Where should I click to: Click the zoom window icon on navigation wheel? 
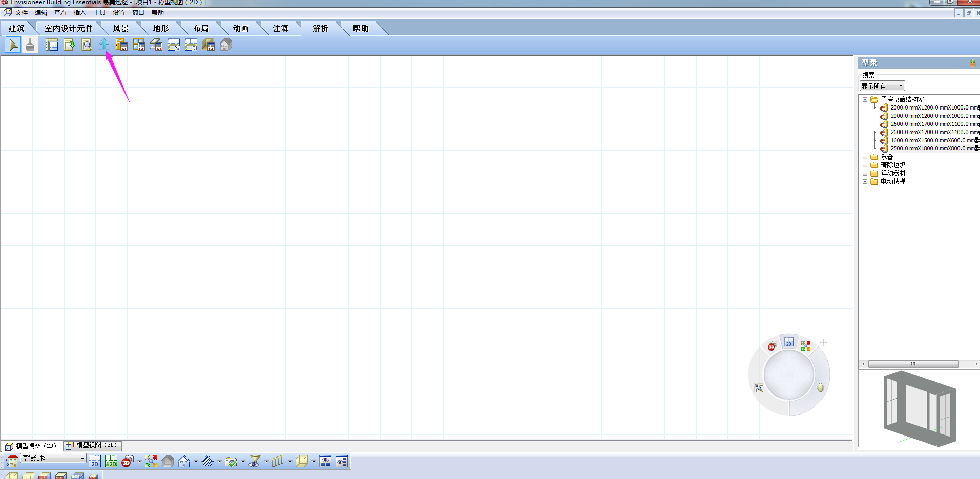click(x=758, y=387)
